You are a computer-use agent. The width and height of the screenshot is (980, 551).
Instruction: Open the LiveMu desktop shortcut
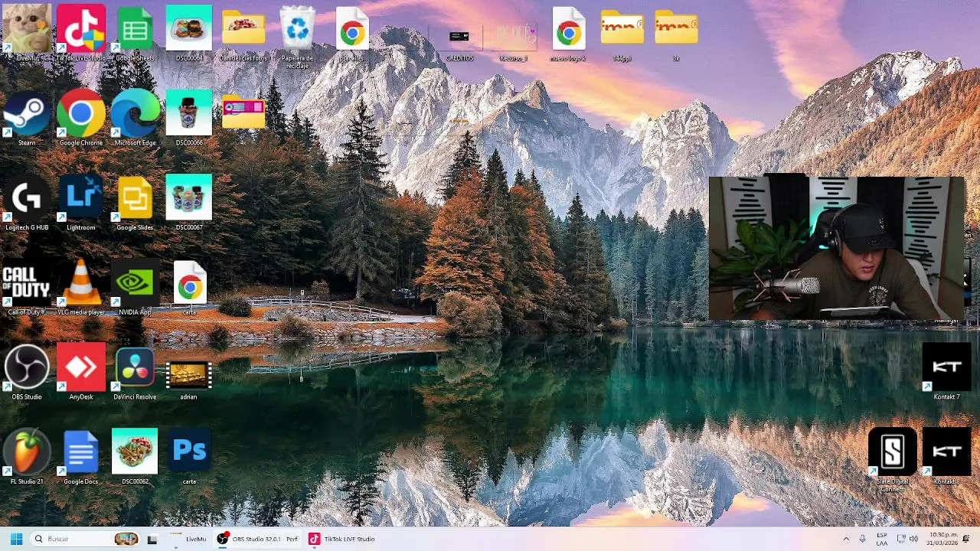(x=27, y=34)
